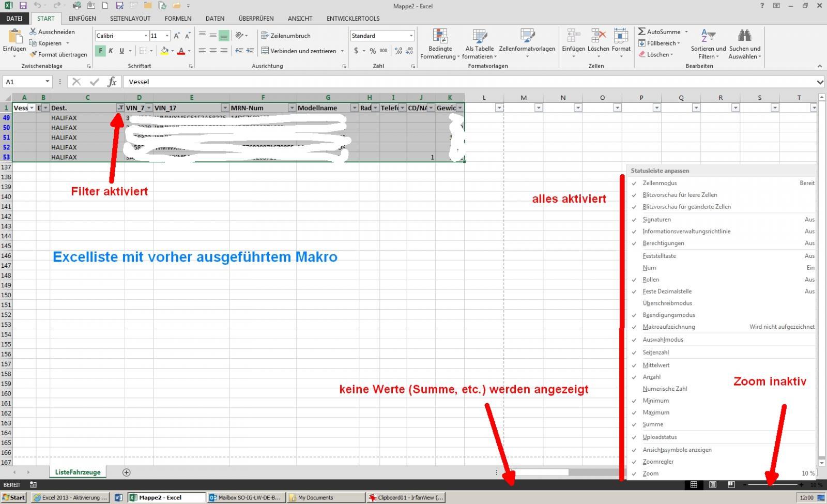Toggle Feststelltaste status option
This screenshot has width=827, height=504.
point(722,256)
